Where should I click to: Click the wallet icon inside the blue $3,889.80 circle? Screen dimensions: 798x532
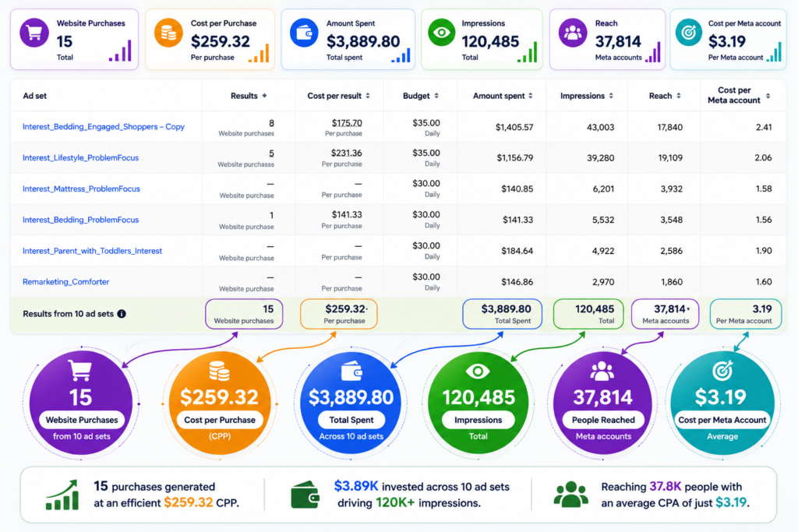pos(351,372)
